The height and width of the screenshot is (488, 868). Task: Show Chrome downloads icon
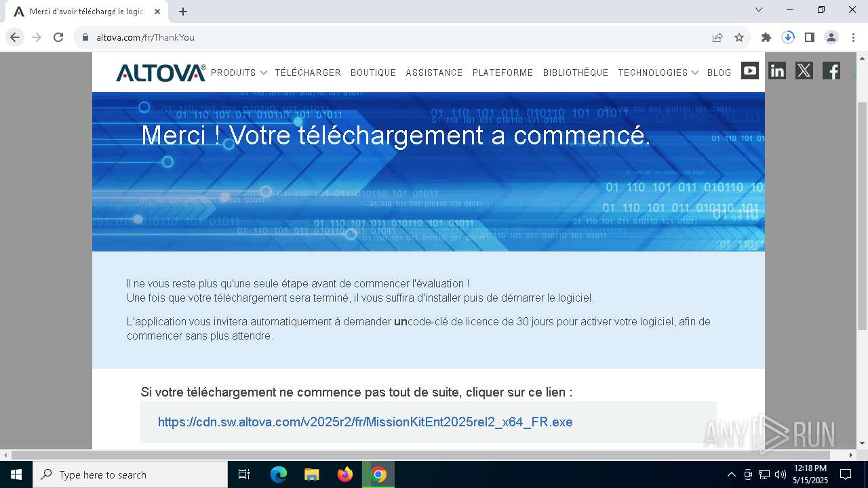pyautogui.click(x=788, y=37)
